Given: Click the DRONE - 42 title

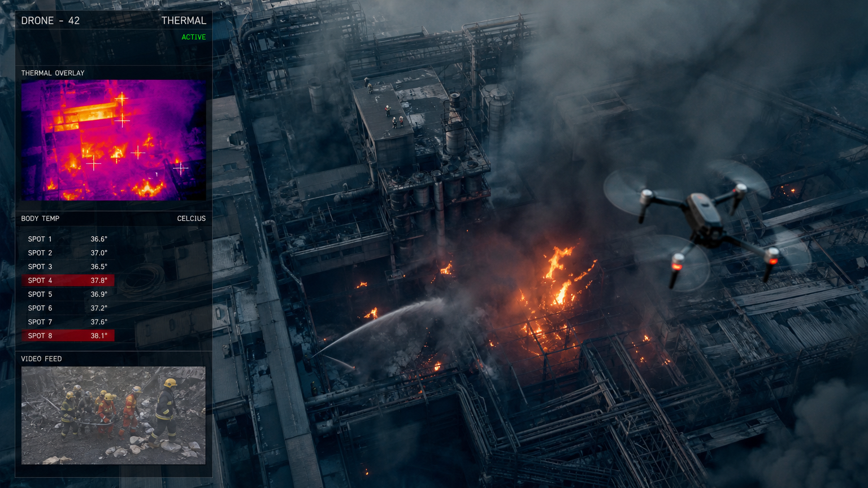Looking at the screenshot, I should point(50,20).
